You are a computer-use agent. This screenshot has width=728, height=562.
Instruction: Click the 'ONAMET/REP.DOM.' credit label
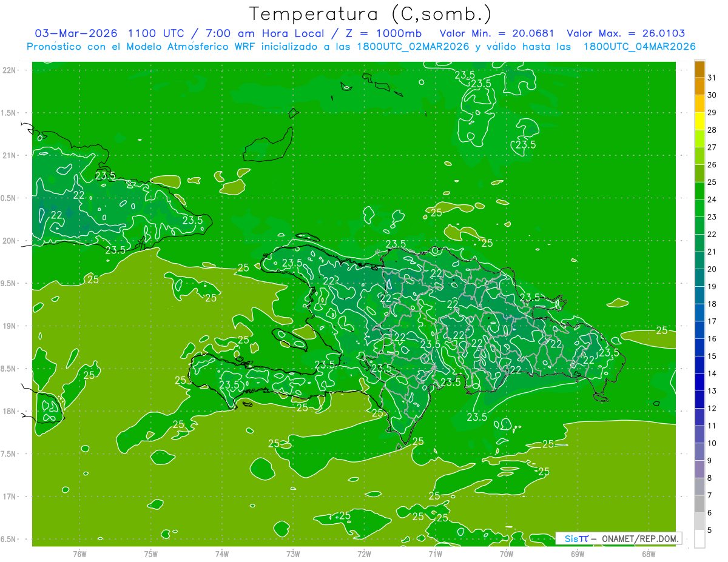click(640, 538)
